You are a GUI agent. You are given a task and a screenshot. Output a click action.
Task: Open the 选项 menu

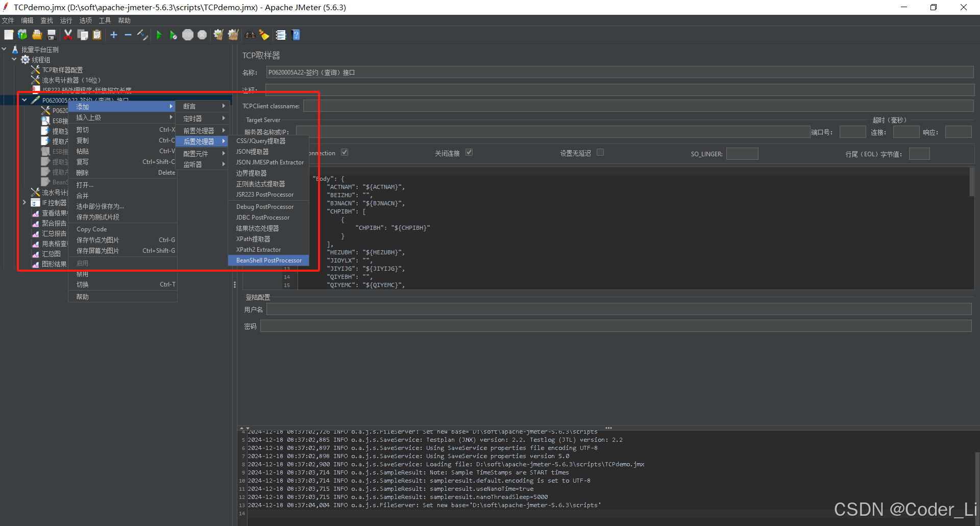pos(85,20)
